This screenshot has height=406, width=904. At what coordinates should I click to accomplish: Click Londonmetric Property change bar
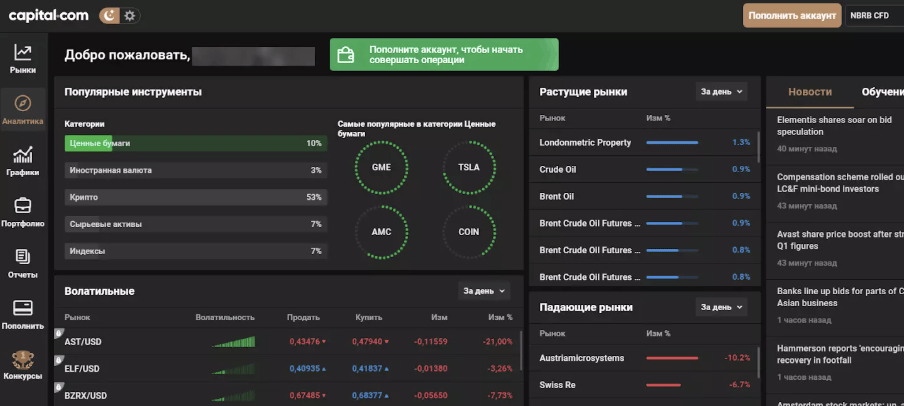[672, 142]
